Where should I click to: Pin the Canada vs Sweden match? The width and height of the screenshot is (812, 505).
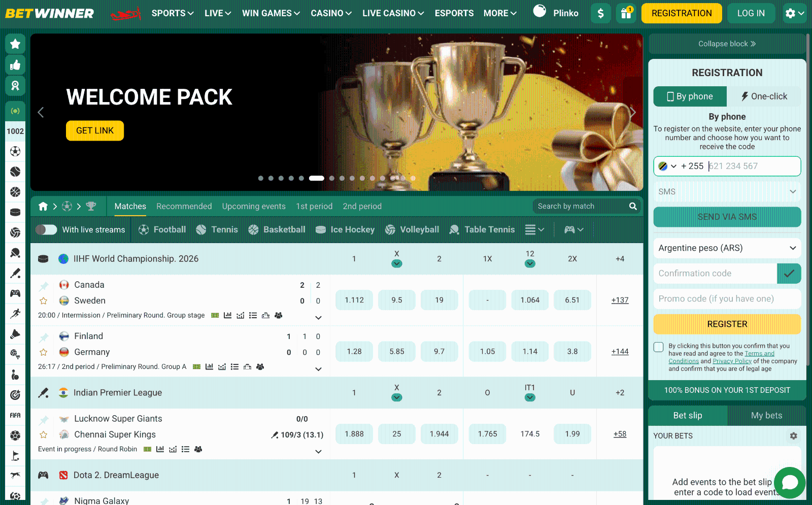tap(44, 286)
